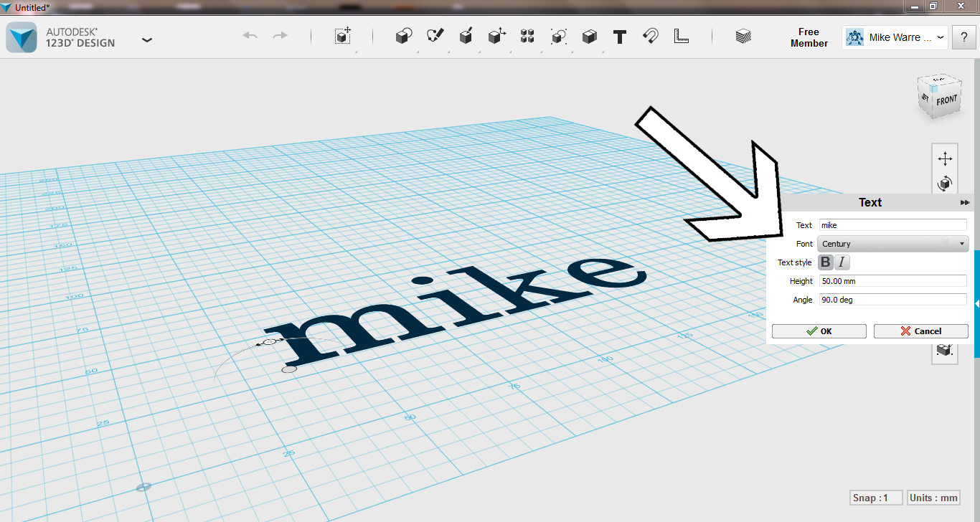Click the Angle field showing 90.0 deg

point(892,300)
